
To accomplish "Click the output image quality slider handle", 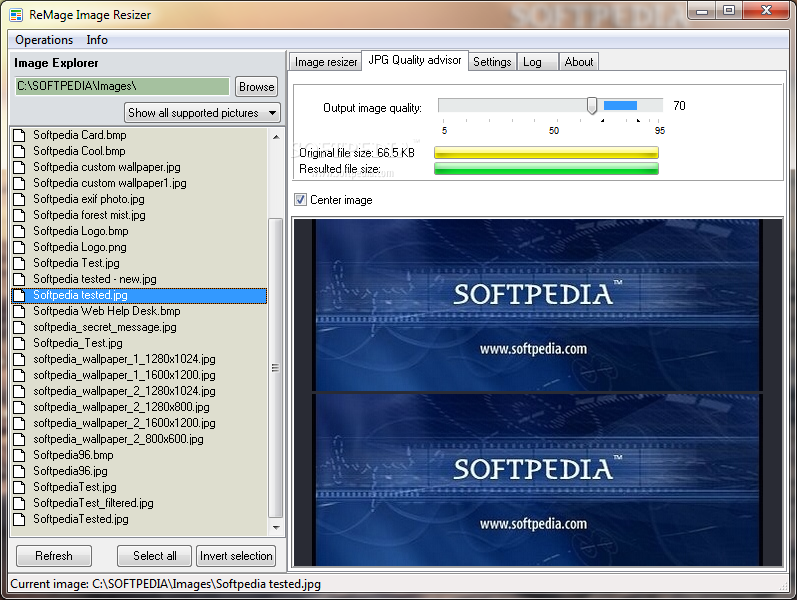I will 592,106.
